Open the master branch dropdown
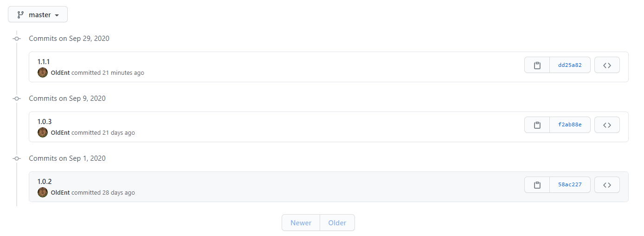Screen dimensions: 644x236 point(38,14)
